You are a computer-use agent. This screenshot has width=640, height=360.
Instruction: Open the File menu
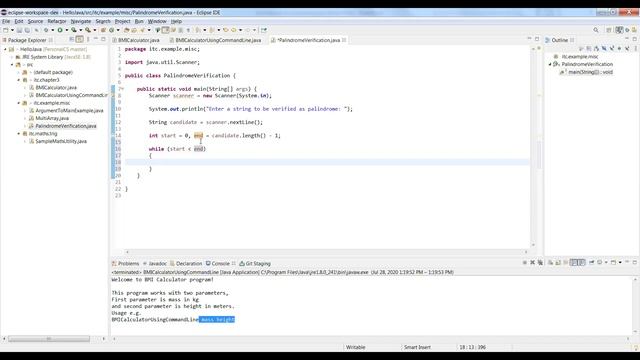[x=6, y=21]
